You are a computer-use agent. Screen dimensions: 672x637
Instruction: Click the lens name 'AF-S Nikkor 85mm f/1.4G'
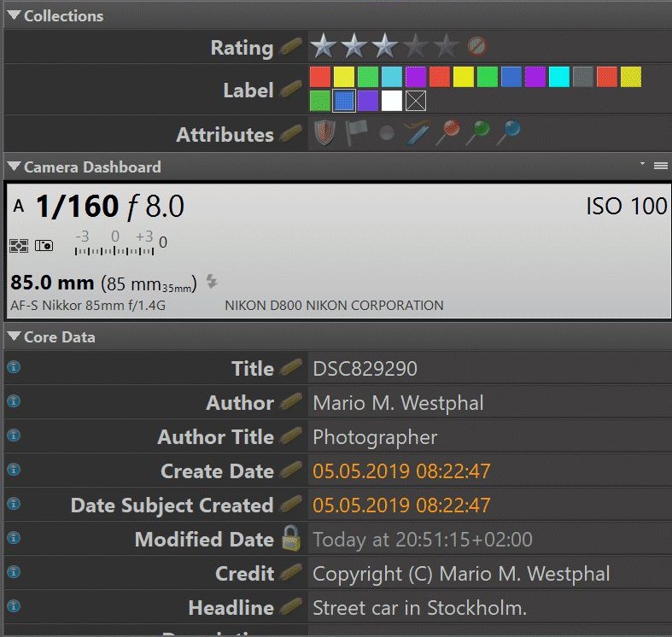[88, 305]
